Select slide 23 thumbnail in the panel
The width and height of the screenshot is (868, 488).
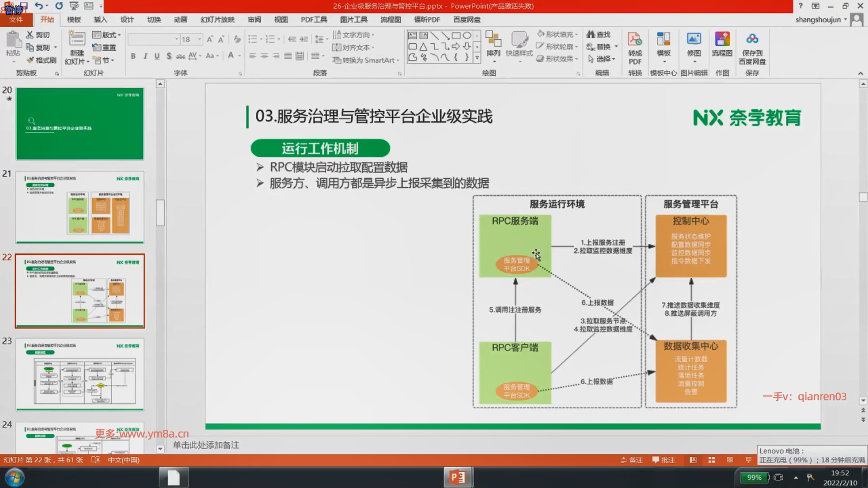point(80,374)
